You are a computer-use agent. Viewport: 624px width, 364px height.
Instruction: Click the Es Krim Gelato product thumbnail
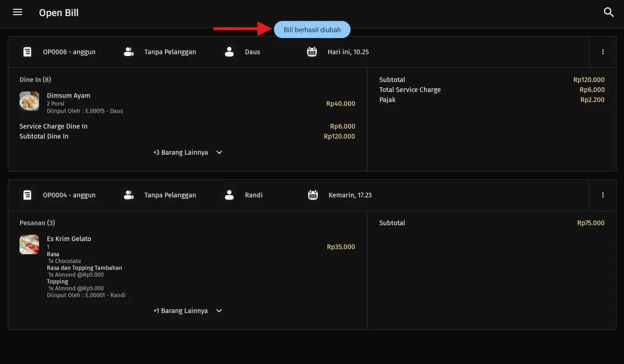point(29,244)
